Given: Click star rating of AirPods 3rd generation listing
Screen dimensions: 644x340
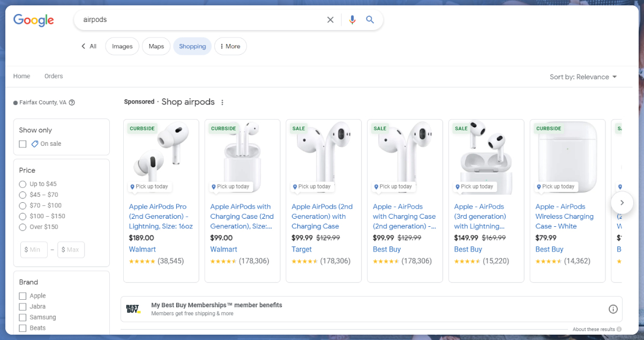Looking at the screenshot, I should (x=467, y=261).
